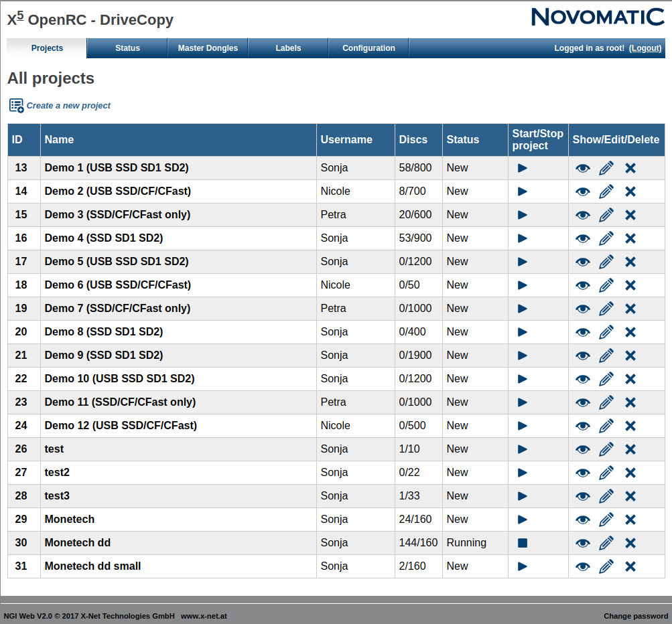Screen dimensions: 672x624
Task: Open the Labels tab
Action: (x=288, y=48)
